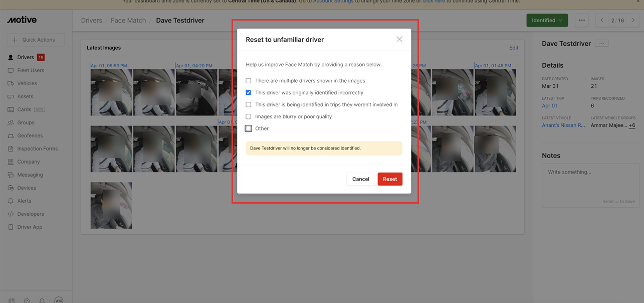
Task: Open Company in the sidebar
Action: coord(28,162)
